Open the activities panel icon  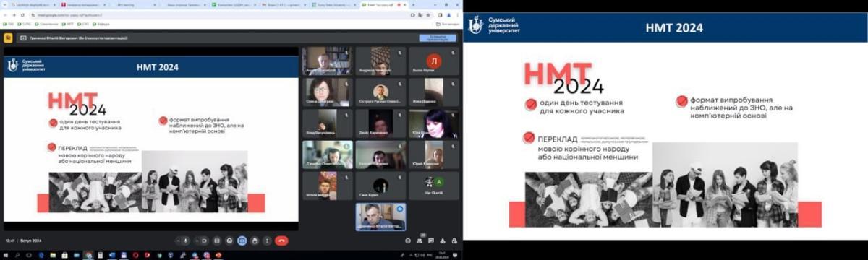pyautogui.click(x=442, y=240)
